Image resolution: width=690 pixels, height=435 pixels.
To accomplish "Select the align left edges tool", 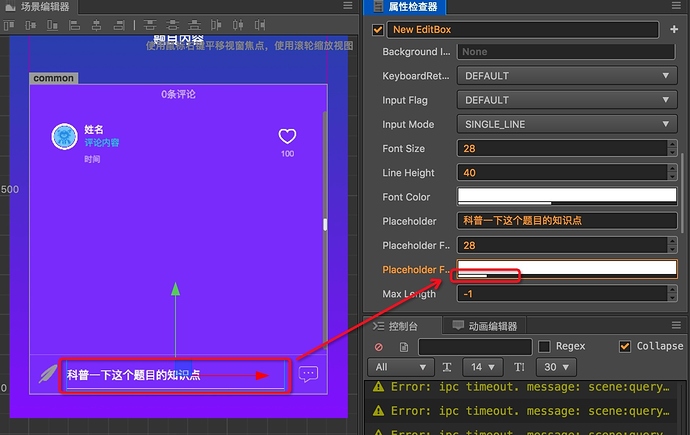I will point(74,25).
